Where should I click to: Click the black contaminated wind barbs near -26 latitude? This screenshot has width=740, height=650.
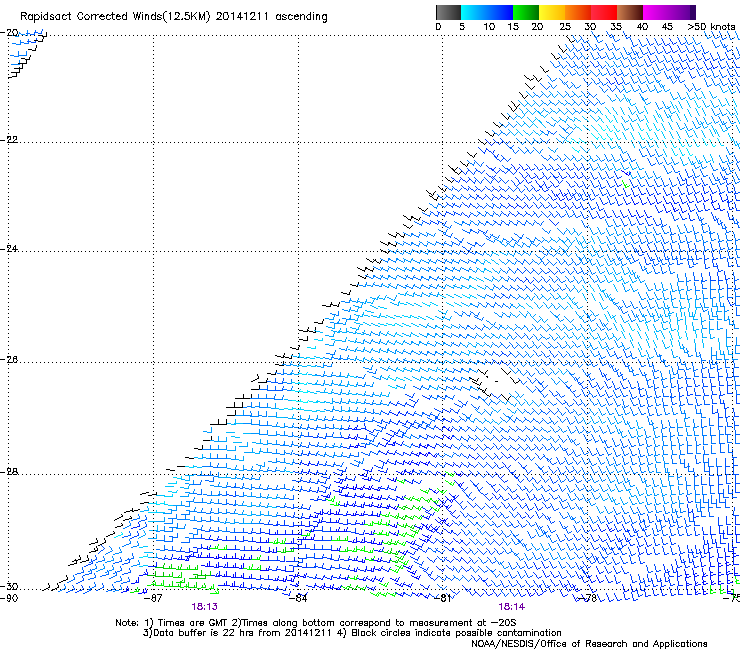tap(495, 384)
